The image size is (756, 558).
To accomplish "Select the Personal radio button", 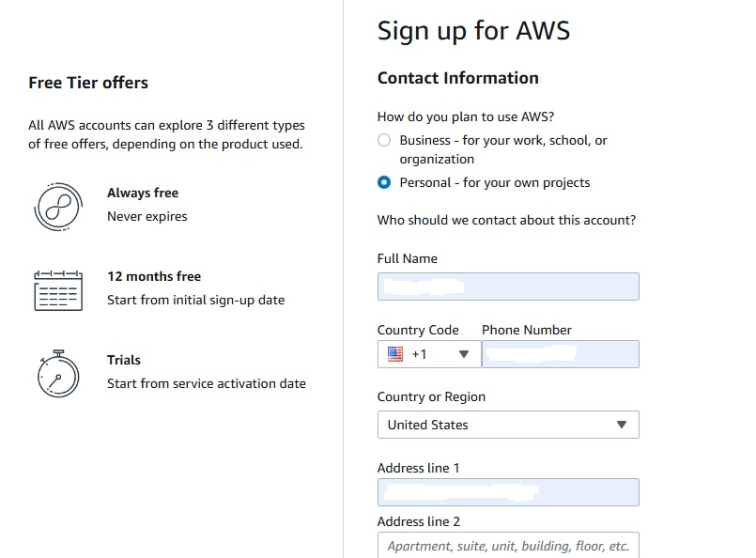I will click(x=384, y=183).
